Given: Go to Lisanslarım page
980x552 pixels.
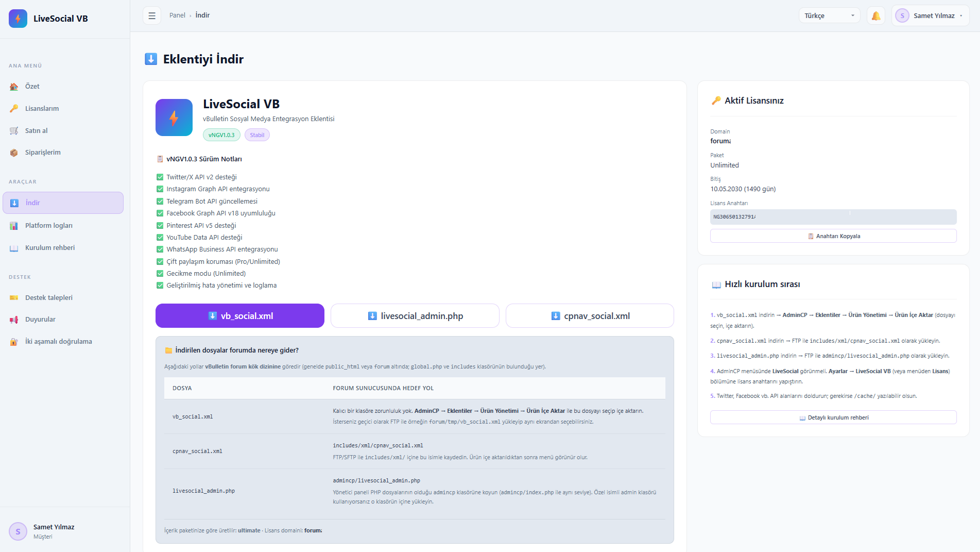Looking at the screenshot, I should coord(63,109).
